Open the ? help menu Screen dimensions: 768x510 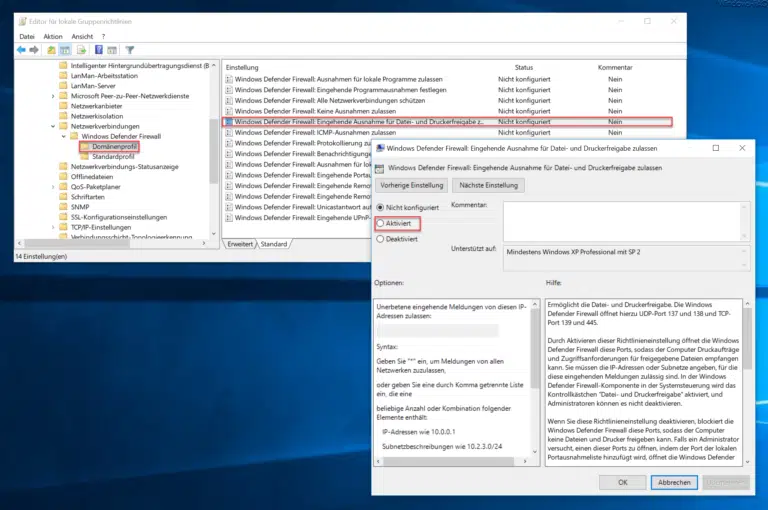103,36
